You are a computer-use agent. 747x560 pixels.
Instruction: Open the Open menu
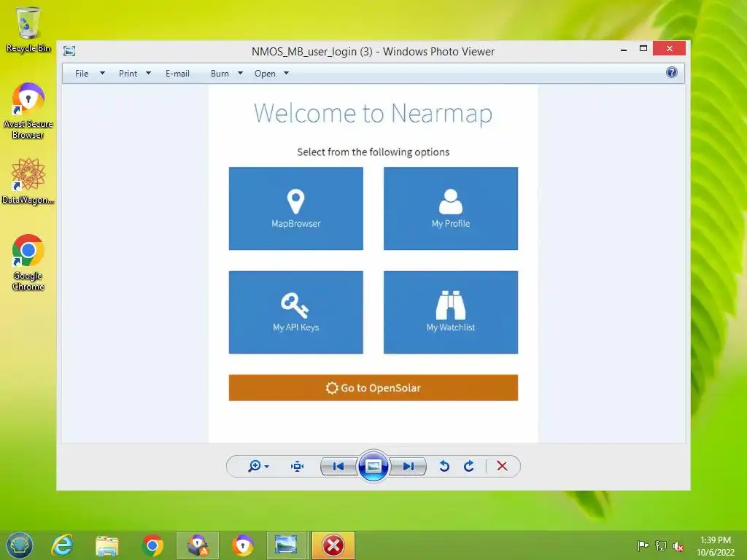pyautogui.click(x=265, y=74)
